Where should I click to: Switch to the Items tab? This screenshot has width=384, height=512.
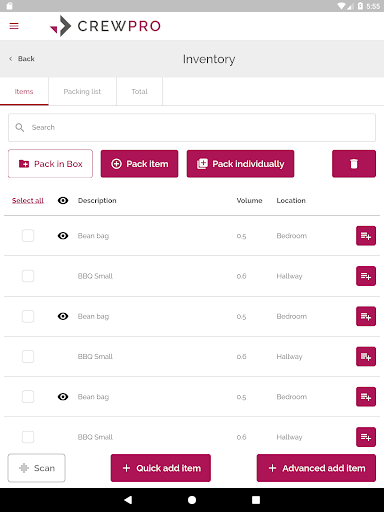tap(24, 91)
